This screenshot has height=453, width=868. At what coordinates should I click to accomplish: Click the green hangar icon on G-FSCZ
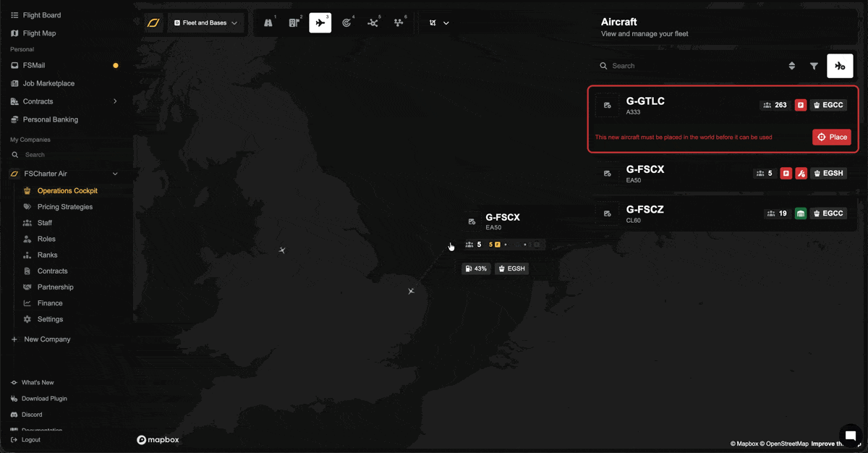(800, 213)
